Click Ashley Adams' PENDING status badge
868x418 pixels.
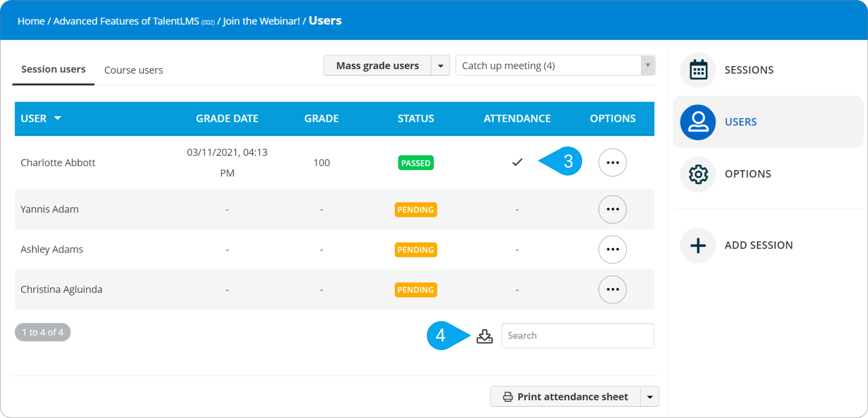pos(416,250)
